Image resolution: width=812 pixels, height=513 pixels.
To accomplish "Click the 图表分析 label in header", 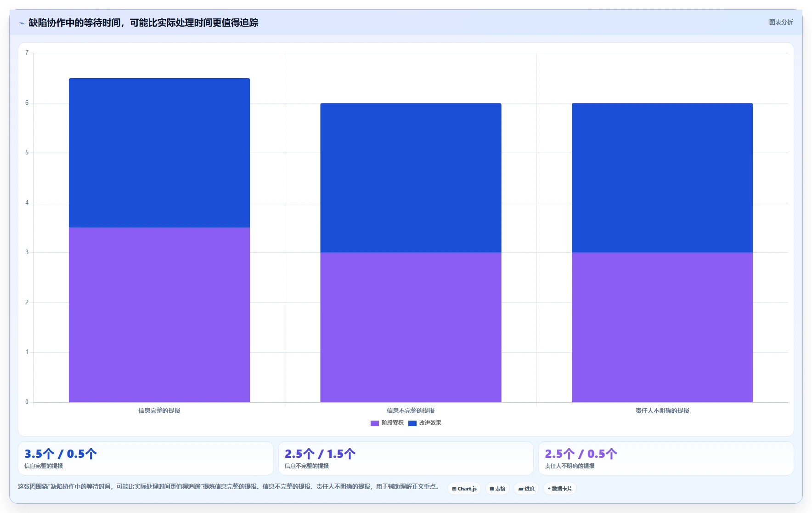I will click(781, 22).
